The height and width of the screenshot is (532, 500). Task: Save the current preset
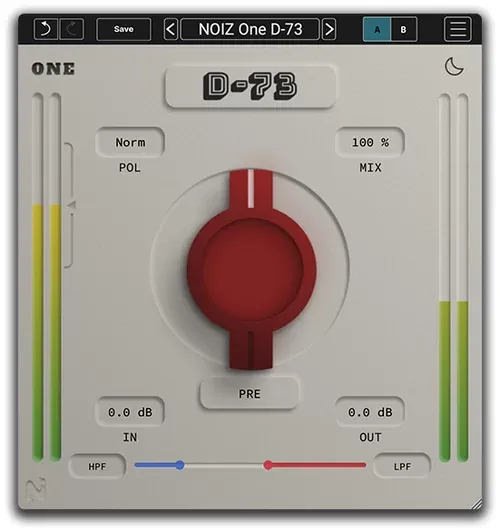pyautogui.click(x=124, y=29)
